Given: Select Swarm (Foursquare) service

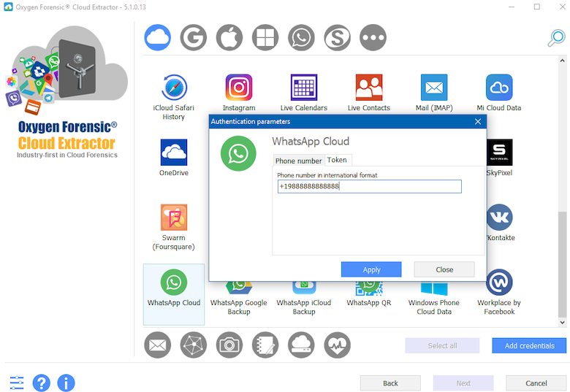Looking at the screenshot, I should [174, 227].
